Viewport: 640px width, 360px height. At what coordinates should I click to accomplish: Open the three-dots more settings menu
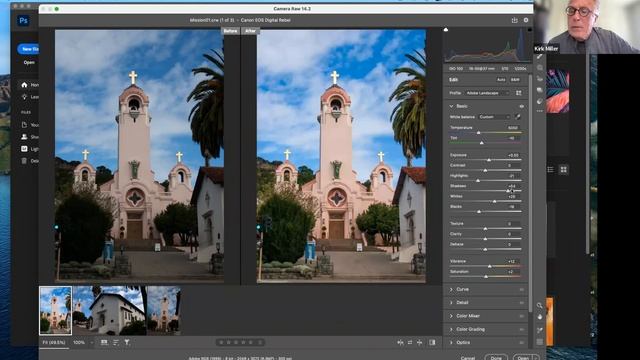[x=540, y=111]
